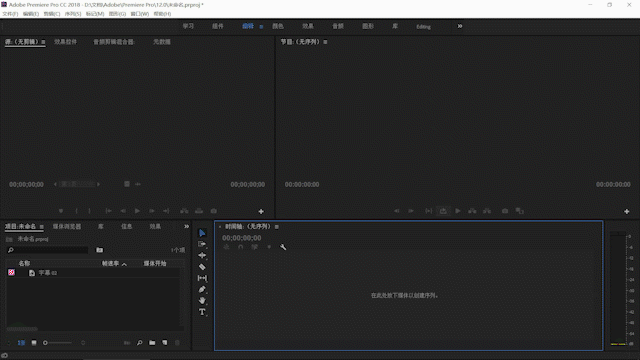The width and height of the screenshot is (640, 360).
Task: Click Mark In in source monitor
Action: [76, 211]
